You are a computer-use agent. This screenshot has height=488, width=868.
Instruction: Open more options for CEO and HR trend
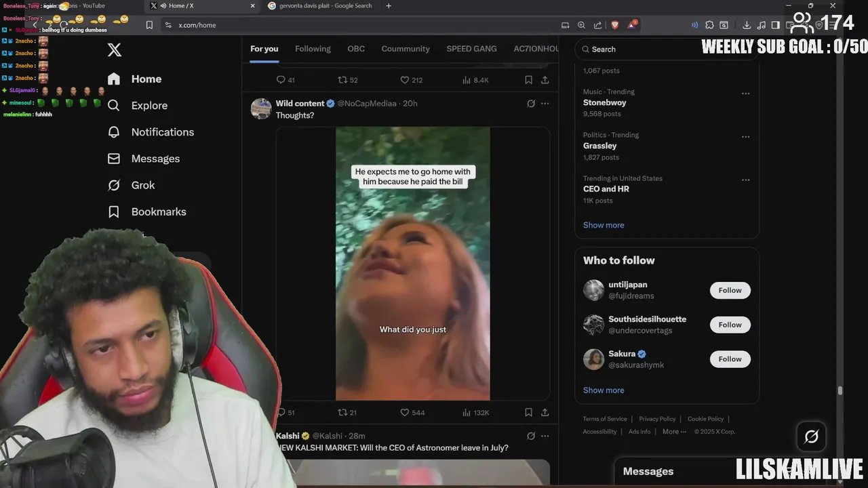[745, 180]
